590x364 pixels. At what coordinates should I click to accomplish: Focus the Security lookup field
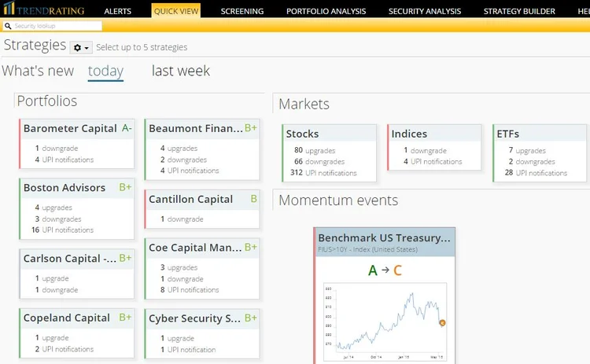coord(52,26)
